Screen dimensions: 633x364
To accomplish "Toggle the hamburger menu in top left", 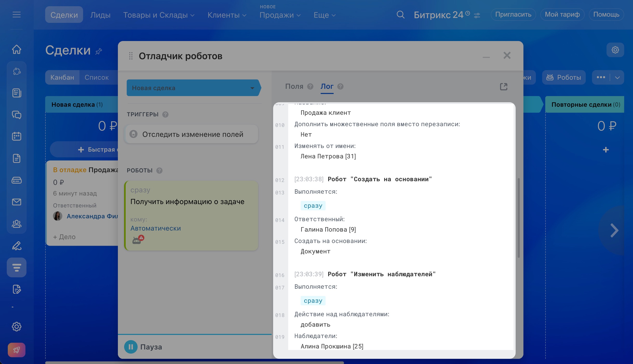I will 17,15.
